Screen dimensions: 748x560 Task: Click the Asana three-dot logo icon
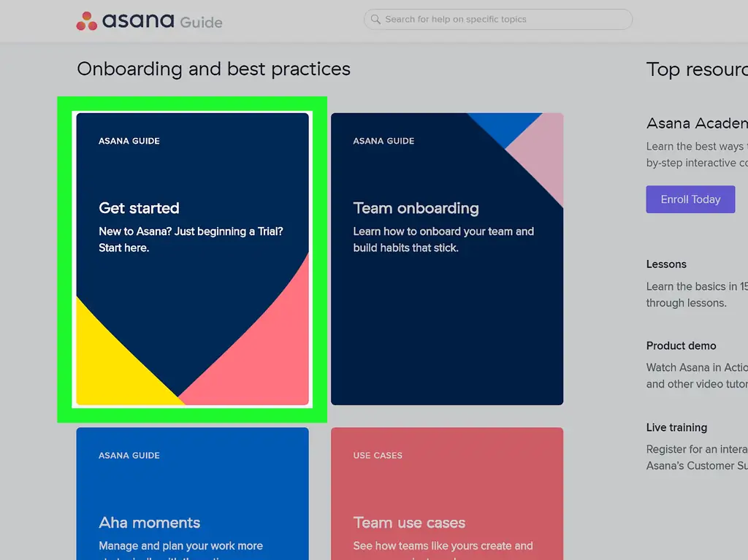click(x=87, y=21)
